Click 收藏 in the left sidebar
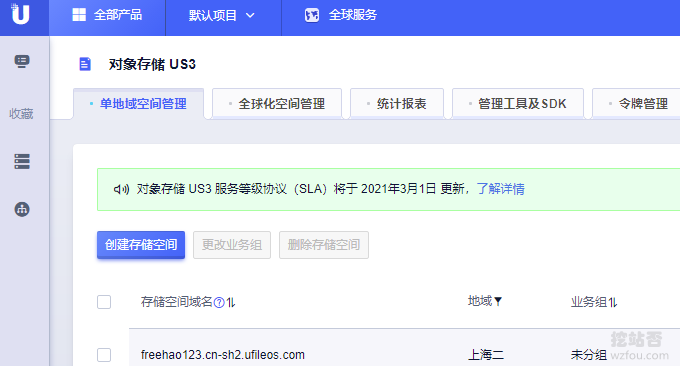This screenshot has width=680, height=366. [21, 114]
